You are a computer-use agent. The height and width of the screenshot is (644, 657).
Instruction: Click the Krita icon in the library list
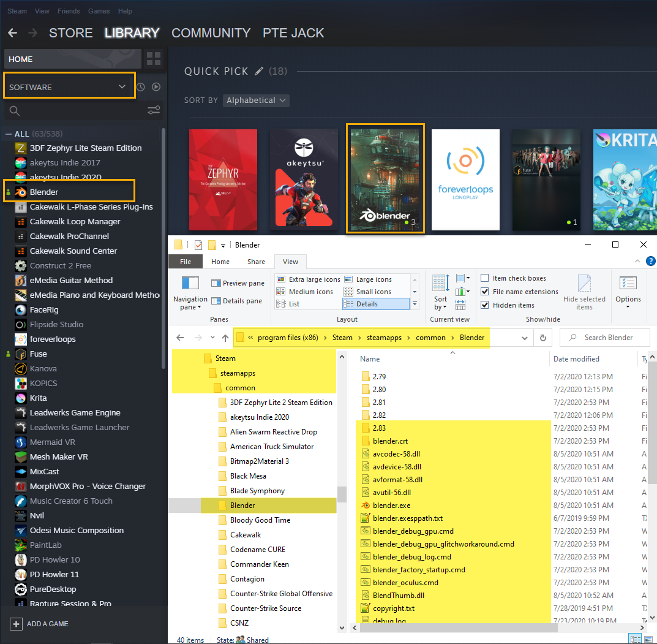[21, 398]
